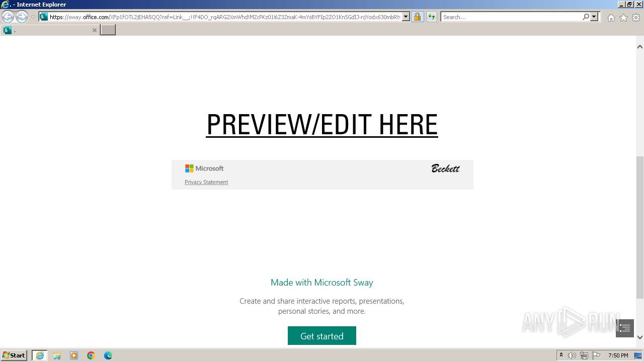This screenshot has height=362, width=644.
Task: Click the Sway site icon in the address bar
Action: tap(44, 17)
